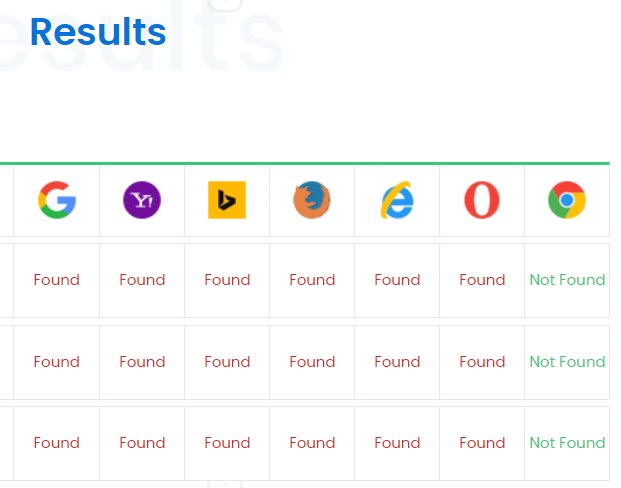The width and height of the screenshot is (621, 488).
Task: Click the Google logo icon
Action: (x=57, y=200)
